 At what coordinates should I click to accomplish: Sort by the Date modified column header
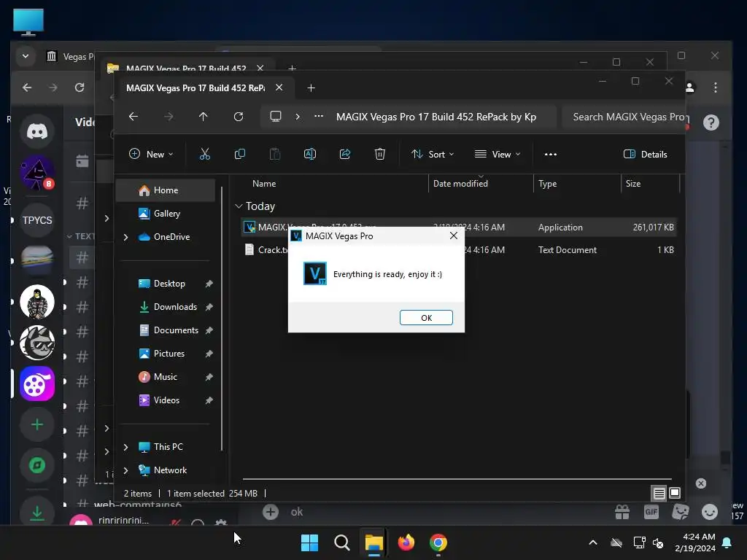click(x=460, y=183)
